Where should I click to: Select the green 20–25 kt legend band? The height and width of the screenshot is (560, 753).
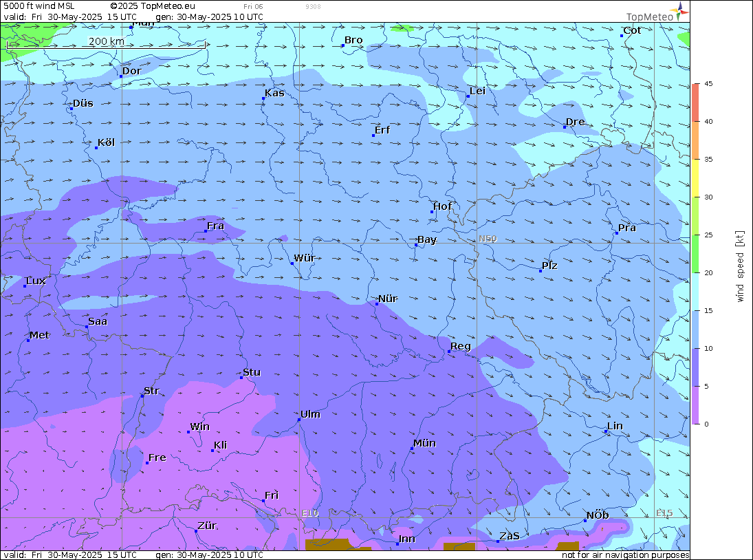pyautogui.click(x=695, y=254)
